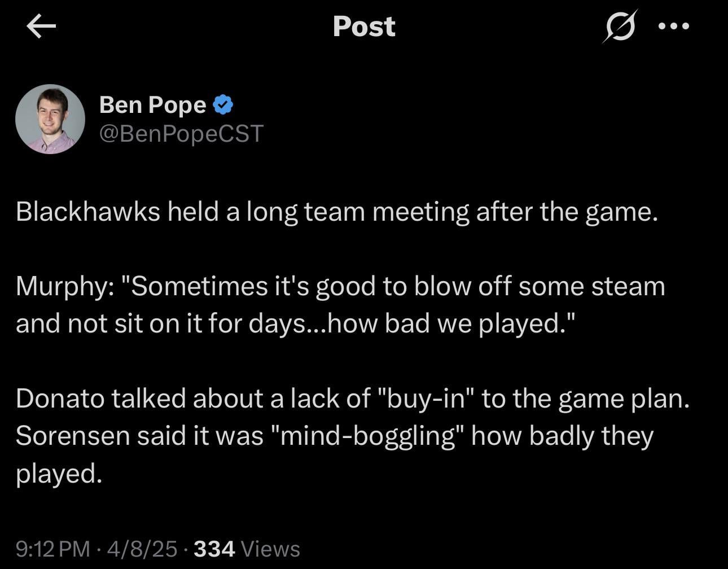The image size is (728, 569).
Task: Select the Post screen label
Action: [x=364, y=27]
